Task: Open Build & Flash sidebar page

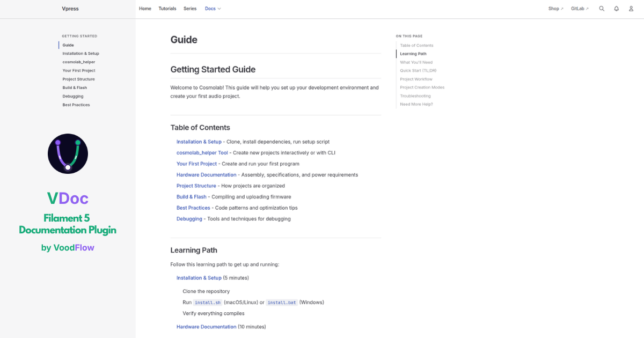Action: tap(75, 87)
